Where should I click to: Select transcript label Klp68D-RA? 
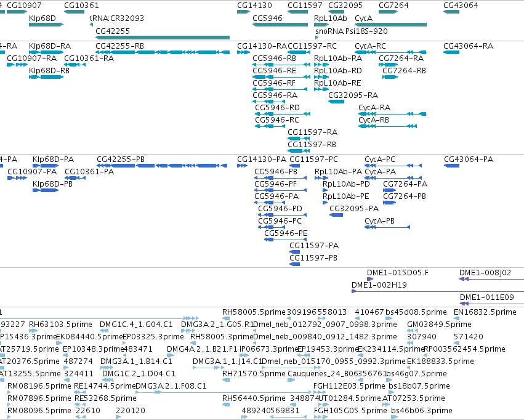click(x=50, y=46)
